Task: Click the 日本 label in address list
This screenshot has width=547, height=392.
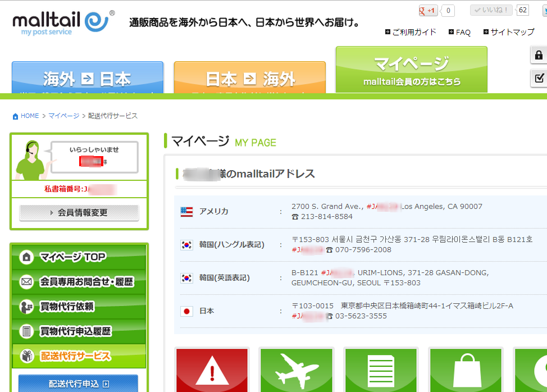Action: pos(207,311)
